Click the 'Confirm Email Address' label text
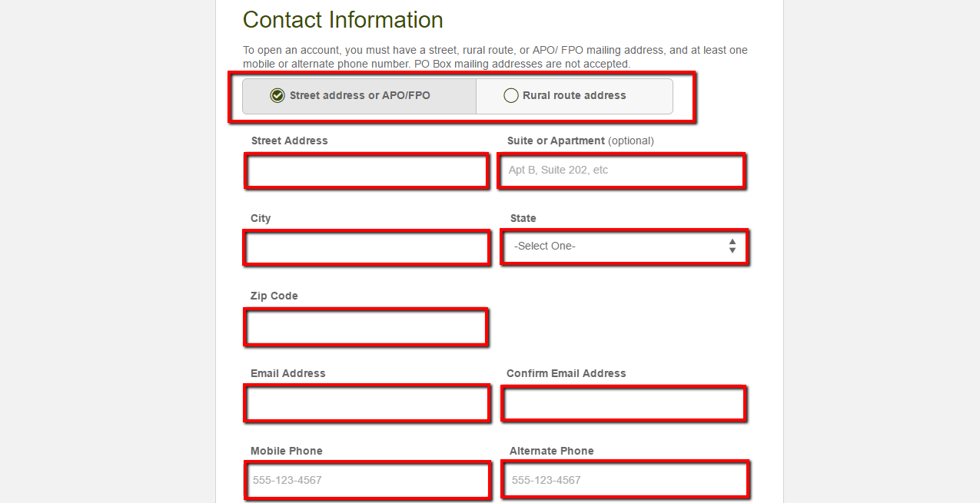The width and height of the screenshot is (980, 503). (566, 373)
